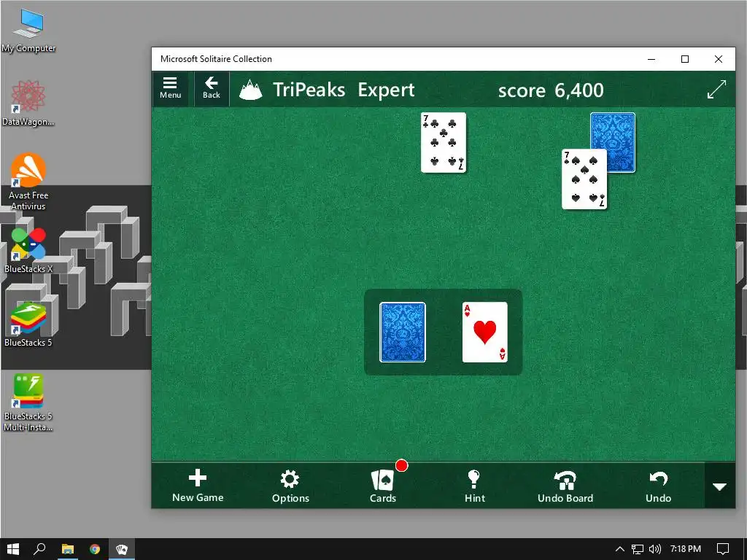Collapse the bottom toolbar with the down arrow
Screen dimensions: 747x560
click(719, 486)
